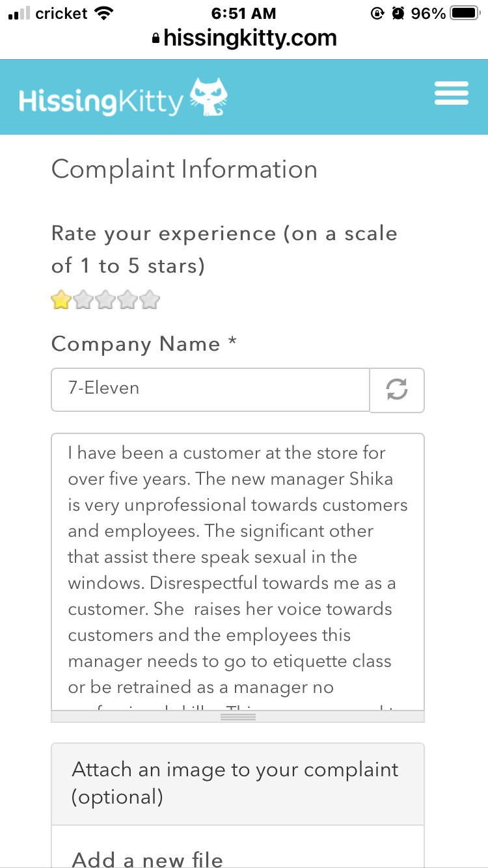Open the attach image options
Viewport: 488px width, 868px height.
[237, 783]
